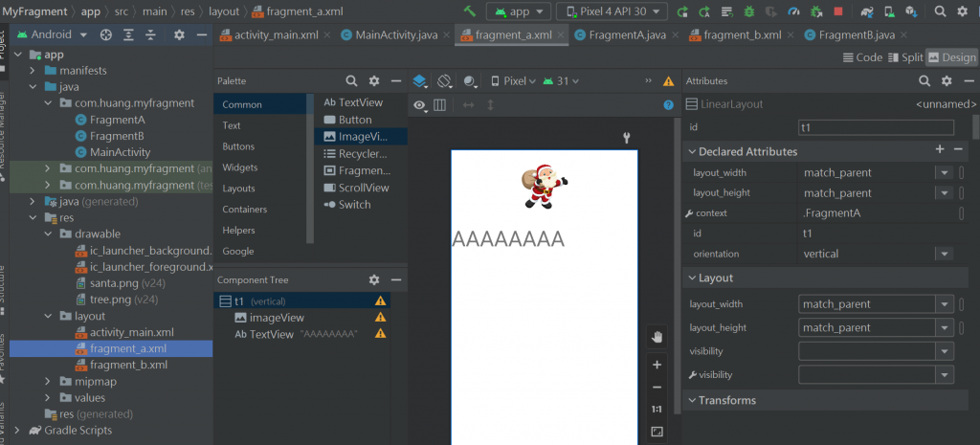
Task: Zoom out with minus button on canvas
Action: 657,388
